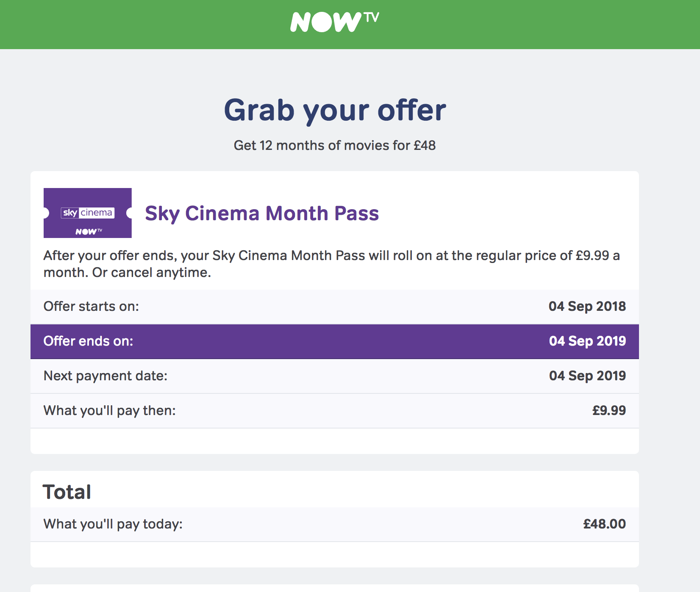Select the Offer starts on row
700x592 pixels.
(x=335, y=307)
